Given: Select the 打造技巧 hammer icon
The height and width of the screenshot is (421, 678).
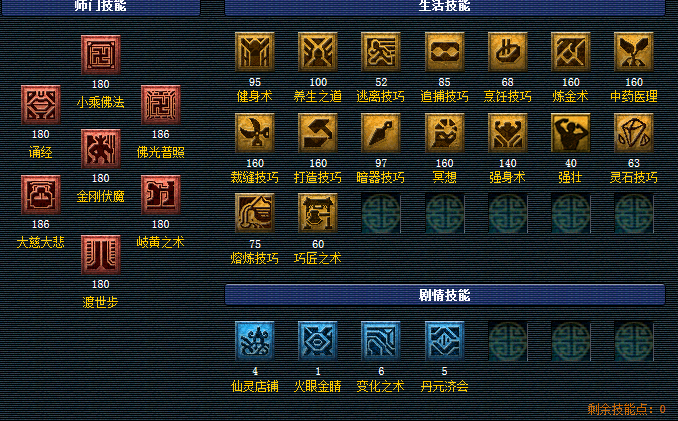Looking at the screenshot, I should 318,133.
